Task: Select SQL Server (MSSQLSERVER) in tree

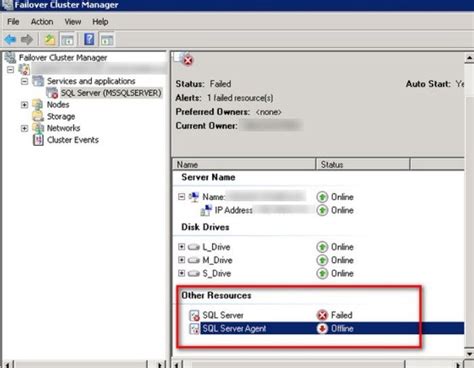Action: click(x=111, y=93)
